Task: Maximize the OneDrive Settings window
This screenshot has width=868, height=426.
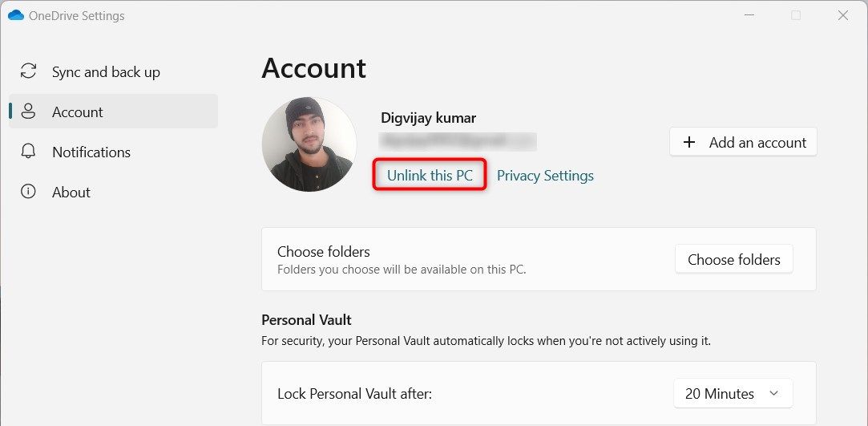Action: [795, 15]
